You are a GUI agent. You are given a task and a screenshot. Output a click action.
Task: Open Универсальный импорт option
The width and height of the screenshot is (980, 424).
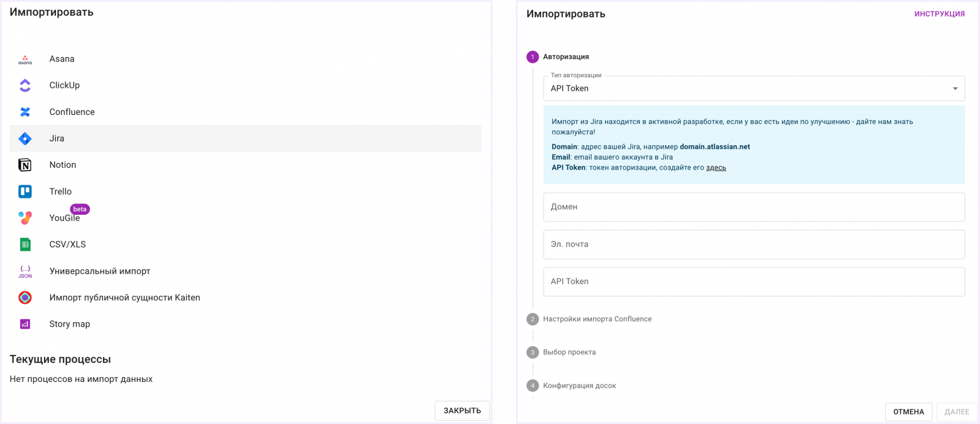point(245,271)
